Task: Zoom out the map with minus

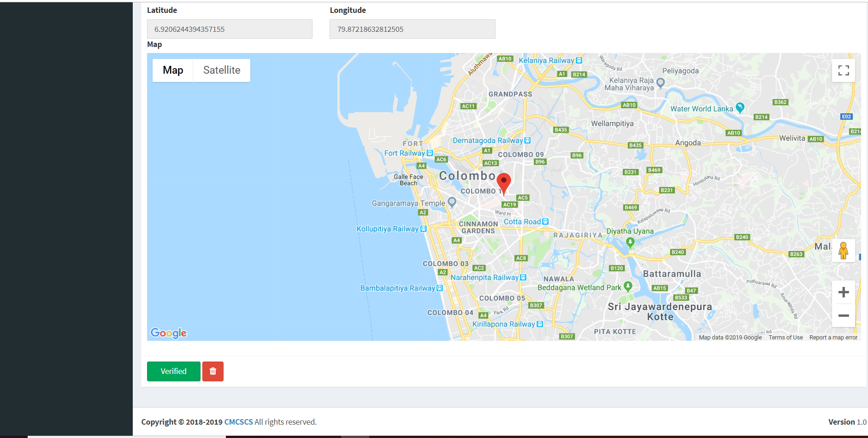Action: click(x=843, y=315)
